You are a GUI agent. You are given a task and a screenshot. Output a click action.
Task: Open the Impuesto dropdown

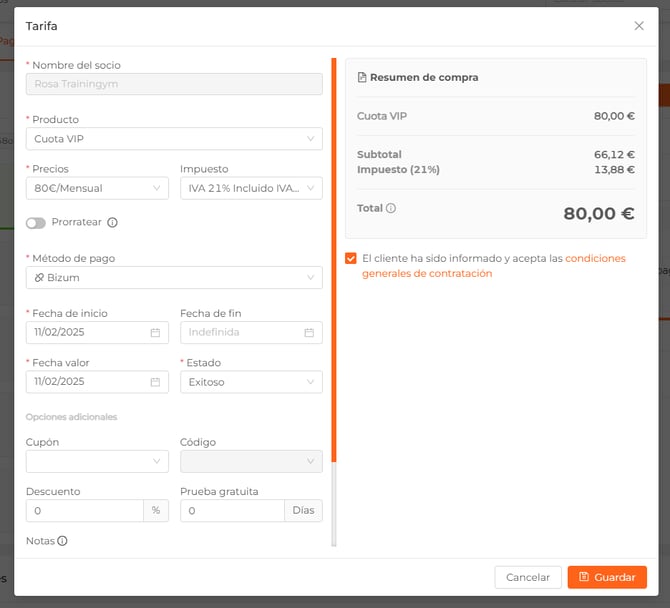[251, 188]
